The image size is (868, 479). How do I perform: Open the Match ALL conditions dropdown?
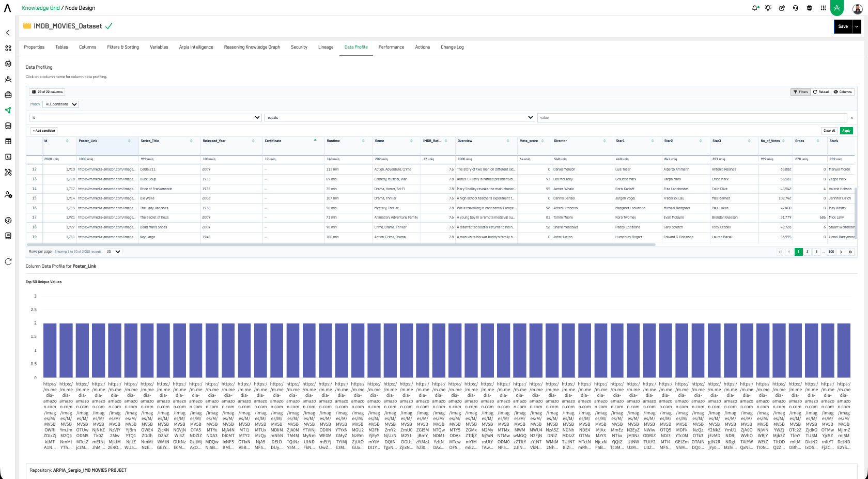60,104
